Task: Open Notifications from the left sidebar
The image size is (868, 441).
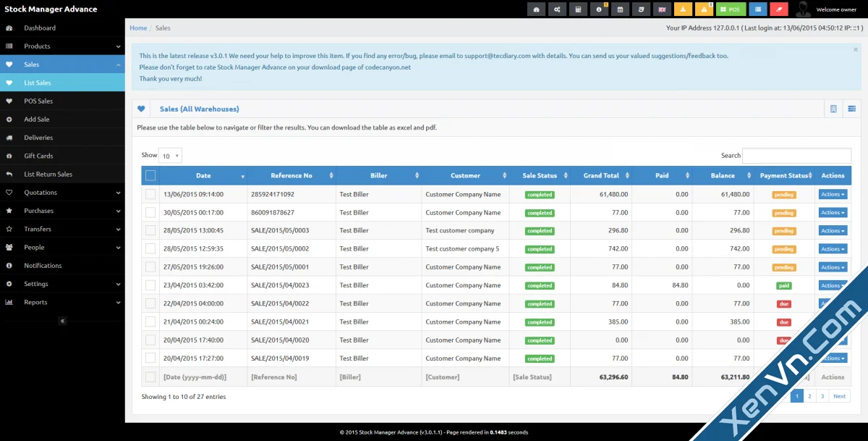Action: point(45,265)
